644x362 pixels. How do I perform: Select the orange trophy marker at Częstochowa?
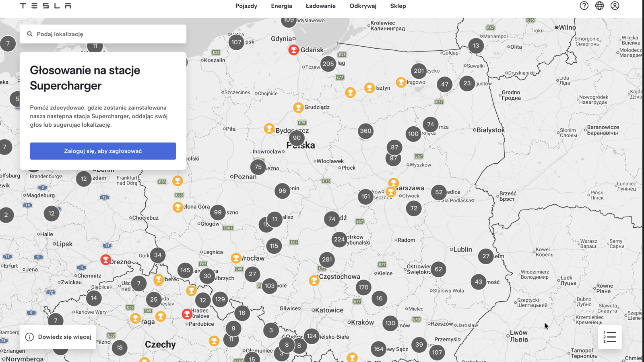pyautogui.click(x=314, y=280)
